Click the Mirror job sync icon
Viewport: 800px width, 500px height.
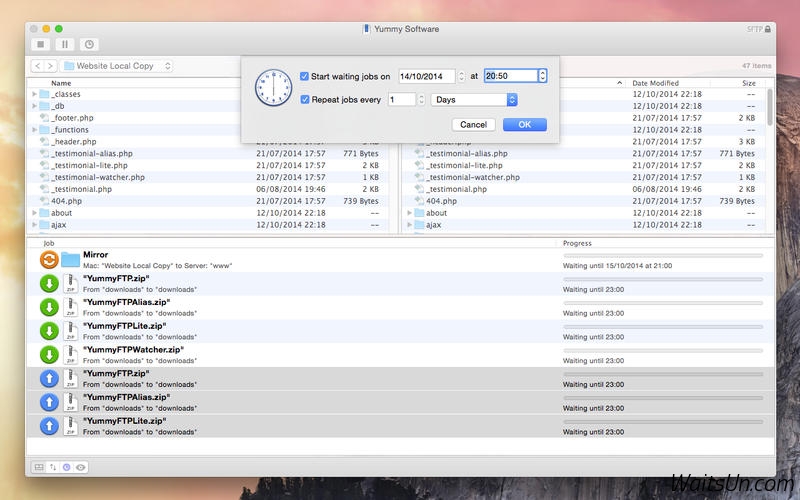[47, 260]
